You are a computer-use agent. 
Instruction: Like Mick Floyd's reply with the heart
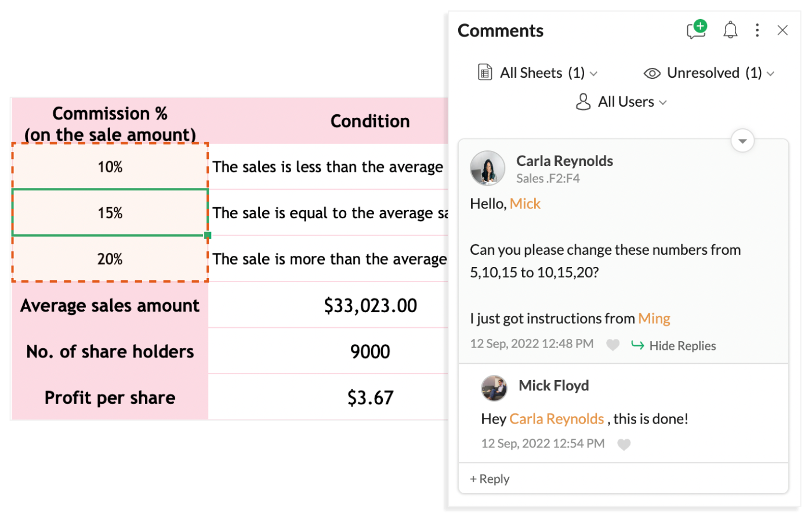(x=623, y=444)
